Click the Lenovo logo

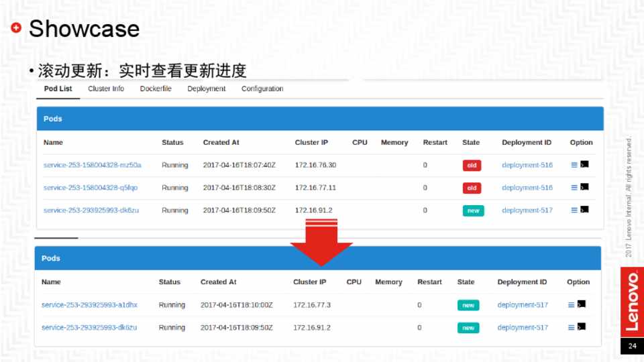(x=631, y=301)
